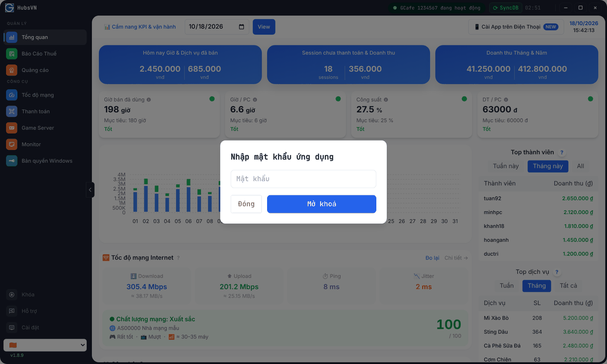Open Bản quyền Windows key icon
Image resolution: width=607 pixels, height=364 pixels.
coord(12,161)
